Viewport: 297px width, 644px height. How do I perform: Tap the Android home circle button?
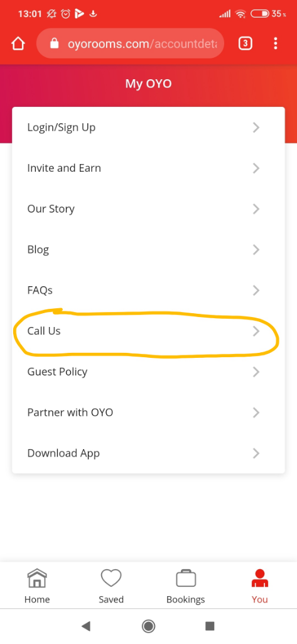point(148,626)
